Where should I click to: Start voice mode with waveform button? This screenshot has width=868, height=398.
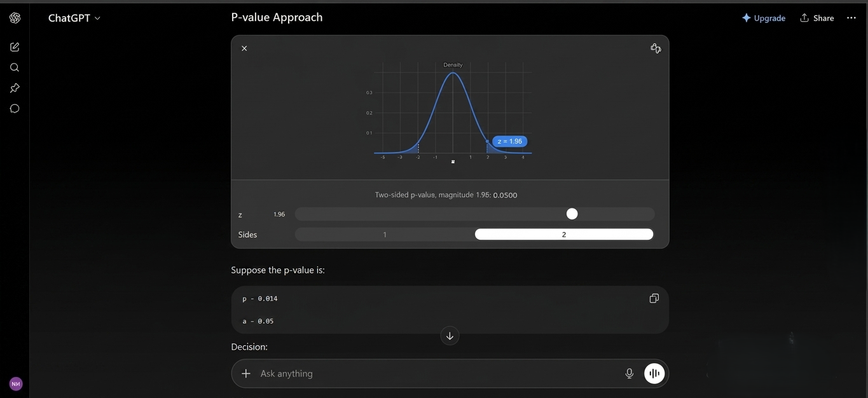point(654,373)
